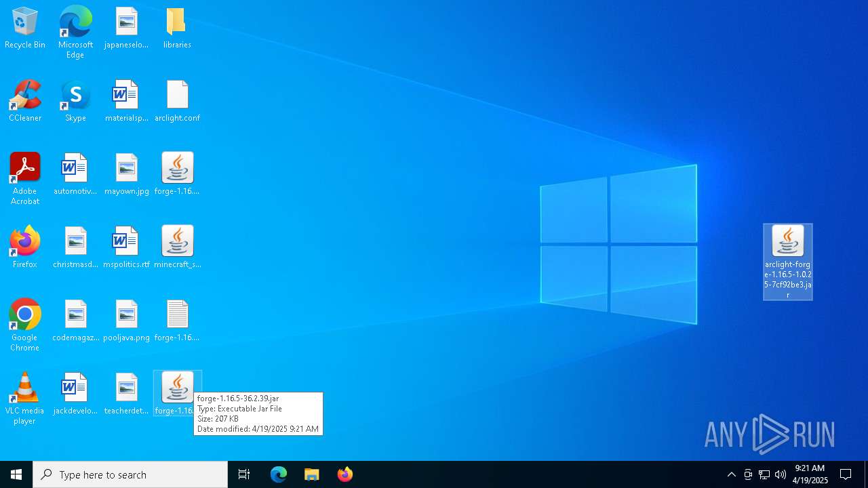868x488 pixels.
Task: Select the forge-1.16 jar icon beside mayown.jpg
Action: (x=177, y=175)
